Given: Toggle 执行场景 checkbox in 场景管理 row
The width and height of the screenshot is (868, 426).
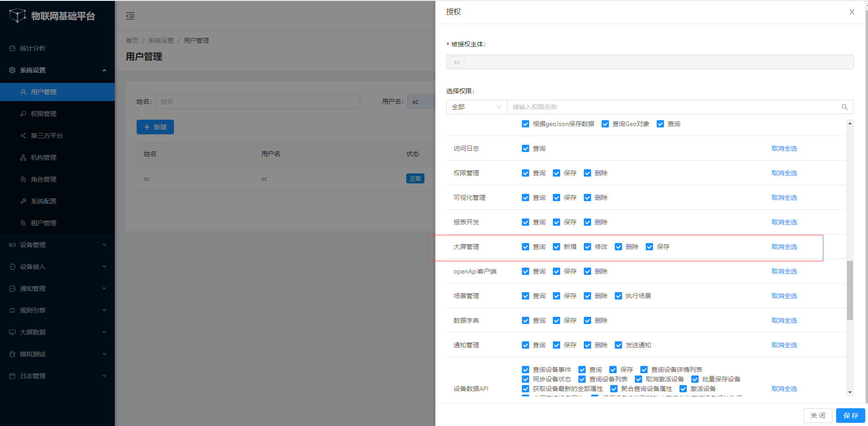Looking at the screenshot, I should [618, 296].
